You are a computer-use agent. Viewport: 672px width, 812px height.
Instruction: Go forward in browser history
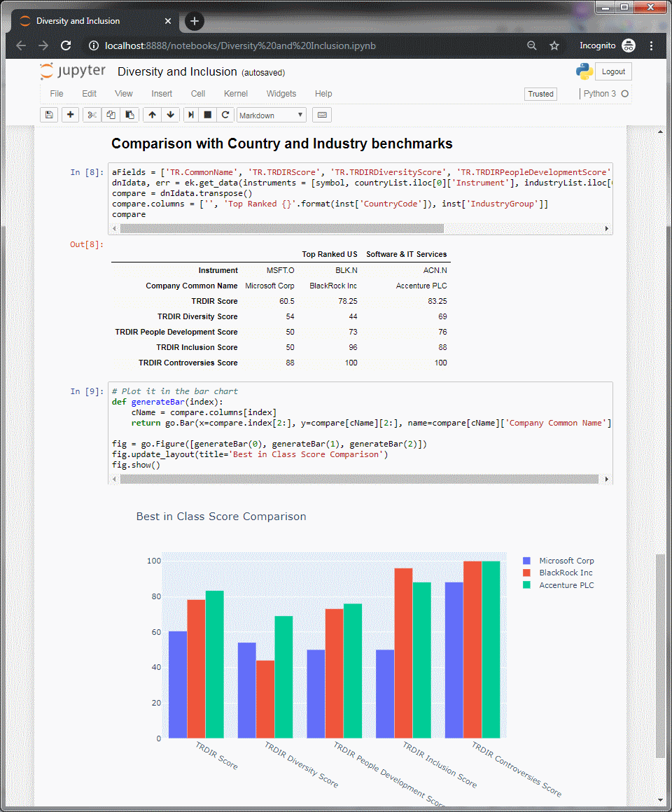tap(43, 45)
